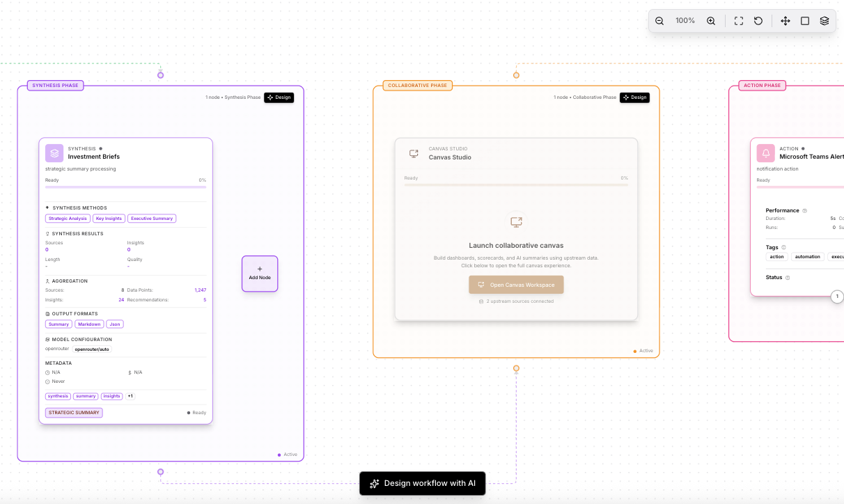Select the pan move arrows tool
Image resolution: width=844 pixels, height=504 pixels.
(x=786, y=21)
